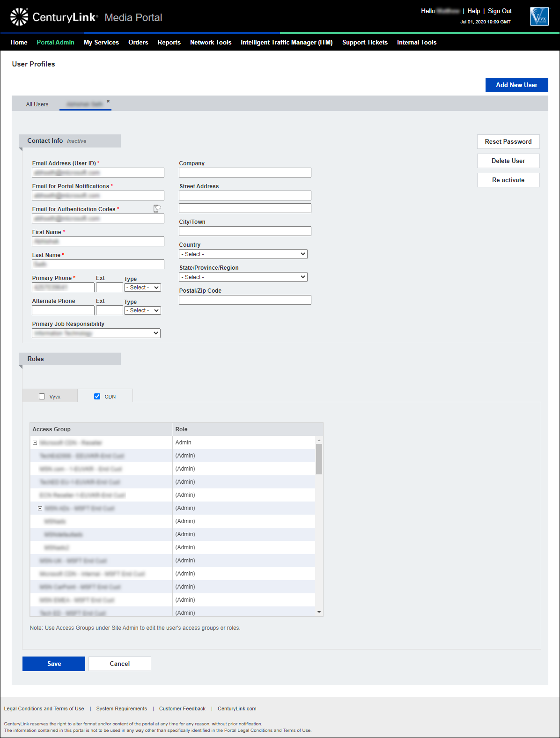Viewport: 560px width, 738px height.
Task: Select the Vyvx roles tab
Action: (x=50, y=396)
